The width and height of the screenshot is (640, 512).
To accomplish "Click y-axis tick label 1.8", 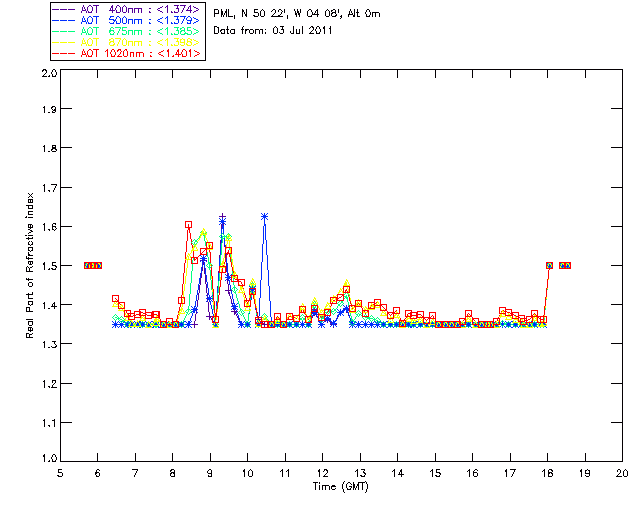I will coord(49,148).
